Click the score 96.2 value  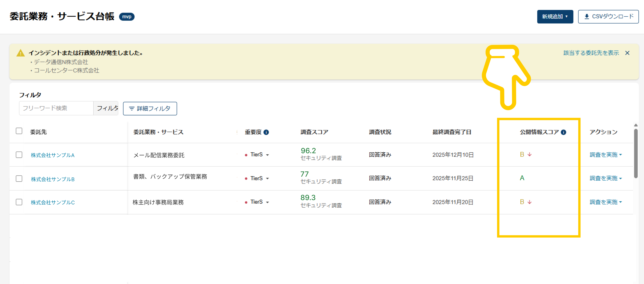click(308, 151)
